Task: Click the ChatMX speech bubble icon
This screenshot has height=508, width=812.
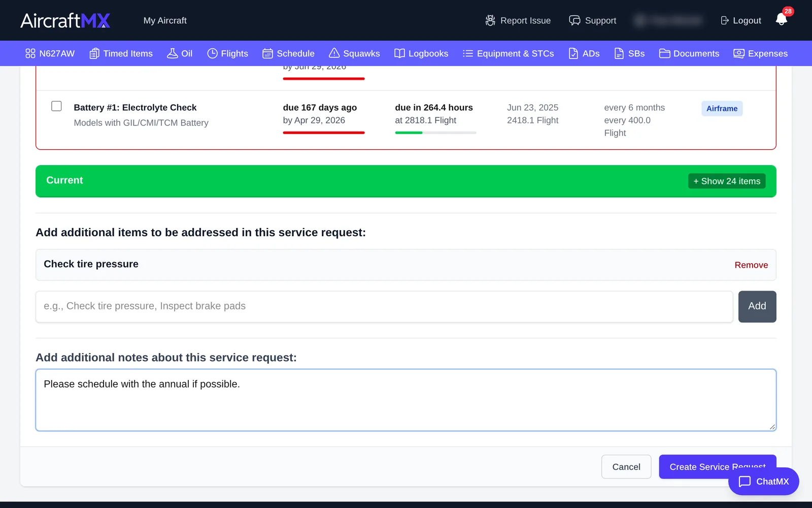Action: (x=745, y=481)
